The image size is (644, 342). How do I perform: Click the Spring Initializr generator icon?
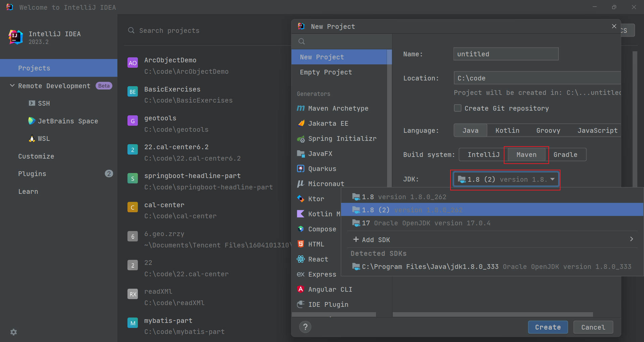point(301,139)
